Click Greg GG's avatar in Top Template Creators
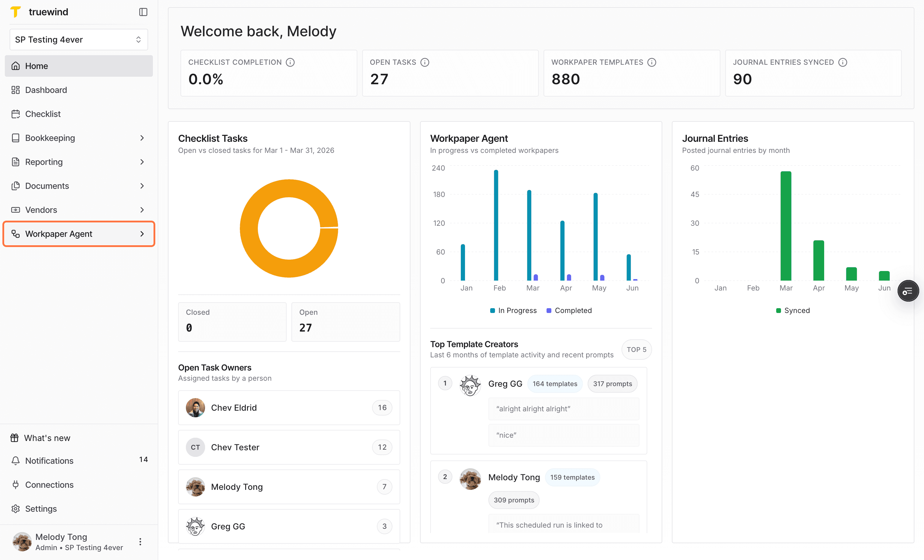The height and width of the screenshot is (560, 924). [470, 385]
